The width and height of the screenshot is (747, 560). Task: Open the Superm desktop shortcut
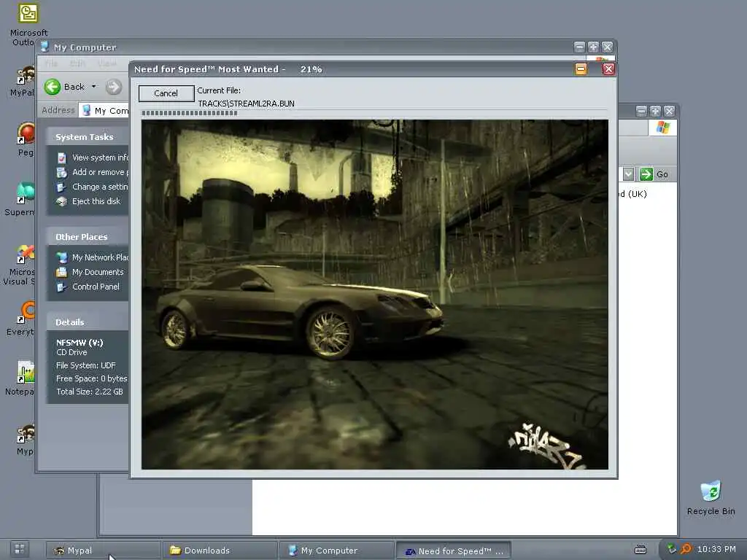coord(21,198)
